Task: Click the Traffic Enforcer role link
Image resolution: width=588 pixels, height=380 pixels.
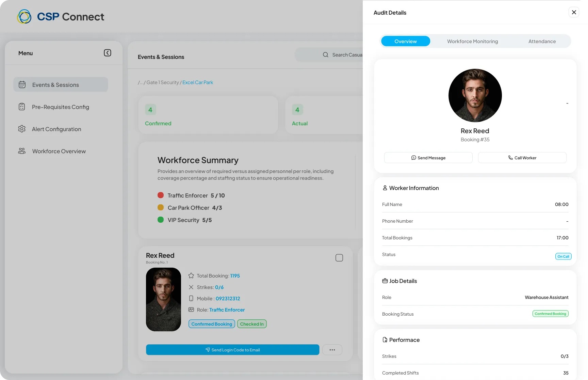Action: coord(227,310)
